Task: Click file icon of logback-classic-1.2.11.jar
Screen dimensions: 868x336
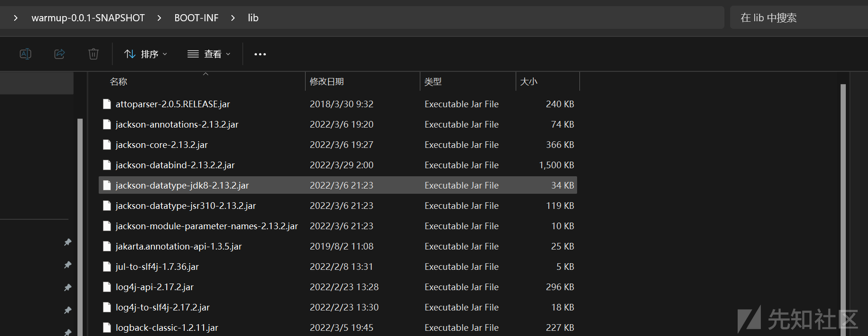Action: pos(107,327)
